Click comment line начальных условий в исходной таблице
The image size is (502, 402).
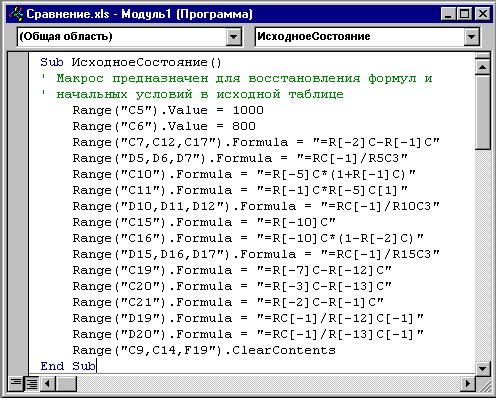pos(192,94)
